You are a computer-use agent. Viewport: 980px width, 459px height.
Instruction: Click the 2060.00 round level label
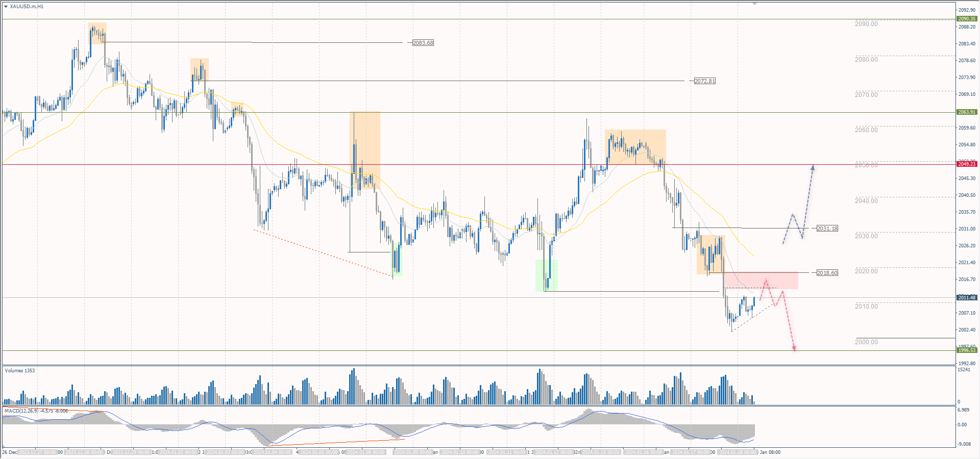(x=867, y=130)
